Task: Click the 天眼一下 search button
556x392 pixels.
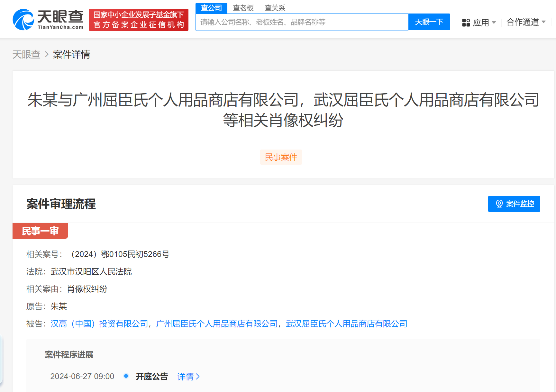Action: pyautogui.click(x=429, y=22)
